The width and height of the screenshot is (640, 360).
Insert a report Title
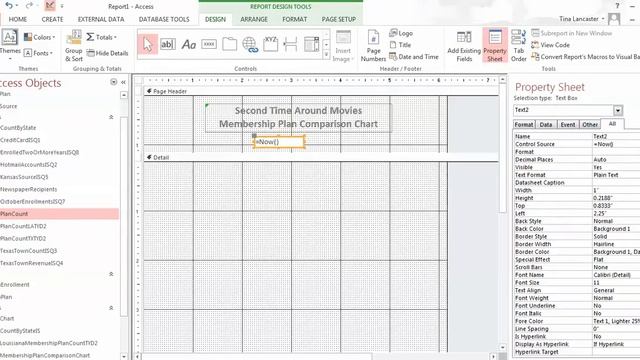point(400,45)
